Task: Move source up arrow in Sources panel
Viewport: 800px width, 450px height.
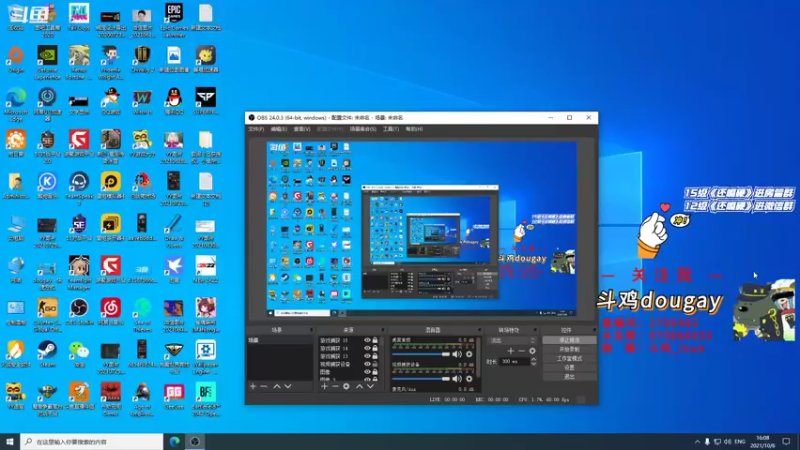Action: coord(359,387)
